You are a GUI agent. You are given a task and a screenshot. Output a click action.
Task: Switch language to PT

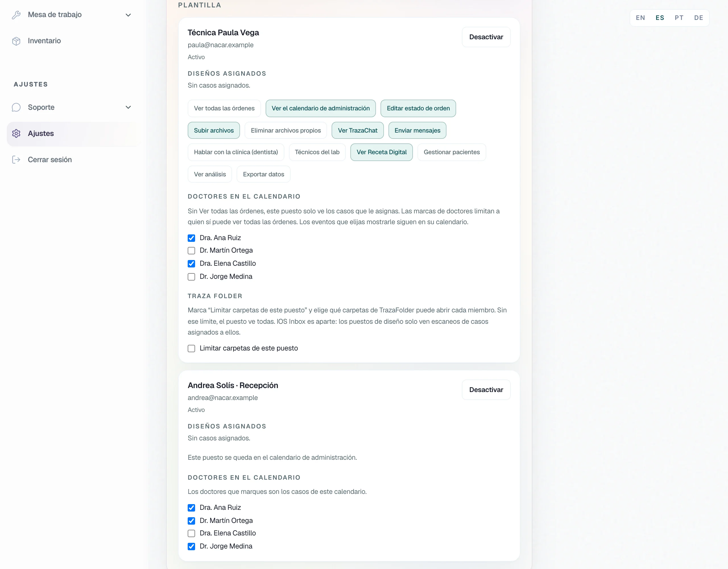[679, 18]
